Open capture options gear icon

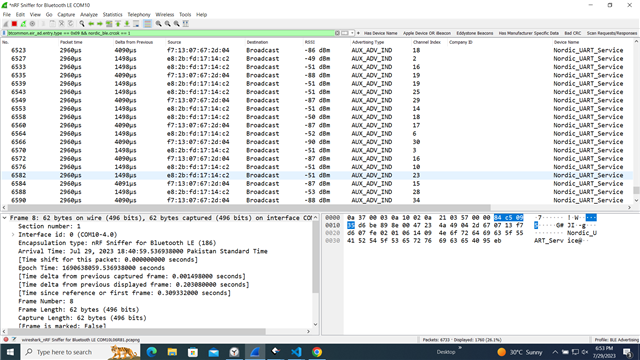(32, 24)
